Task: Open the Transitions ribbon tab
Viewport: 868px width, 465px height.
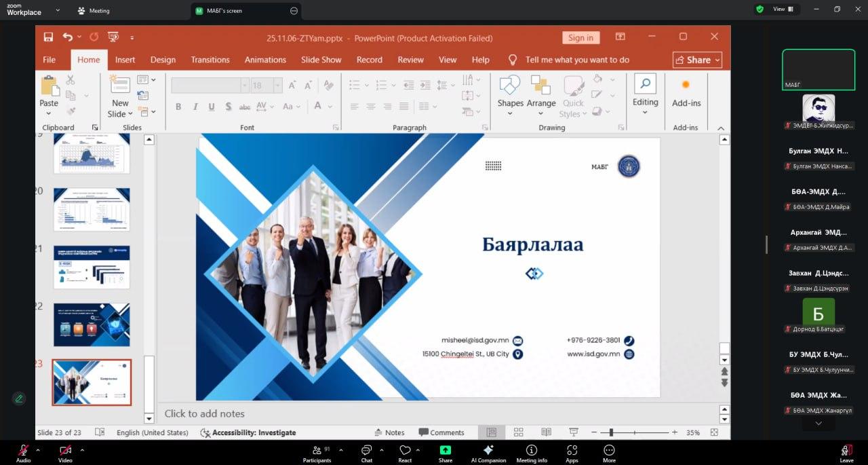Action: click(x=210, y=60)
